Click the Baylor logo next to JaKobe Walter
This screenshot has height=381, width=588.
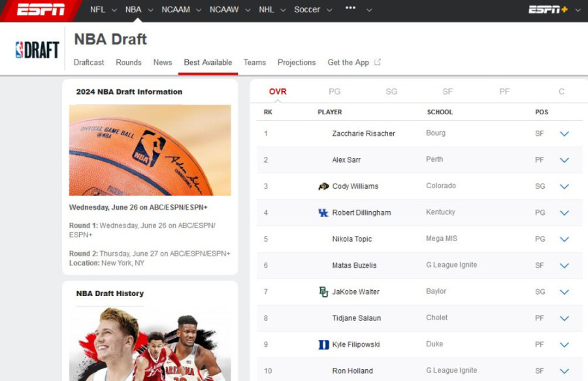324,291
